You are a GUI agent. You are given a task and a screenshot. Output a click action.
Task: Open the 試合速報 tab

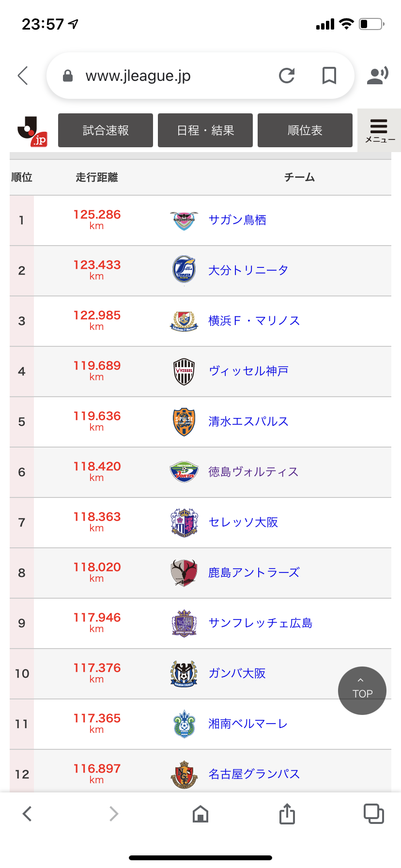106,130
